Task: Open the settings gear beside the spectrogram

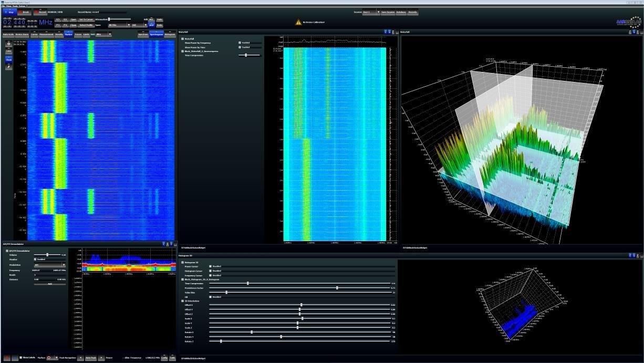Action: point(8,44)
